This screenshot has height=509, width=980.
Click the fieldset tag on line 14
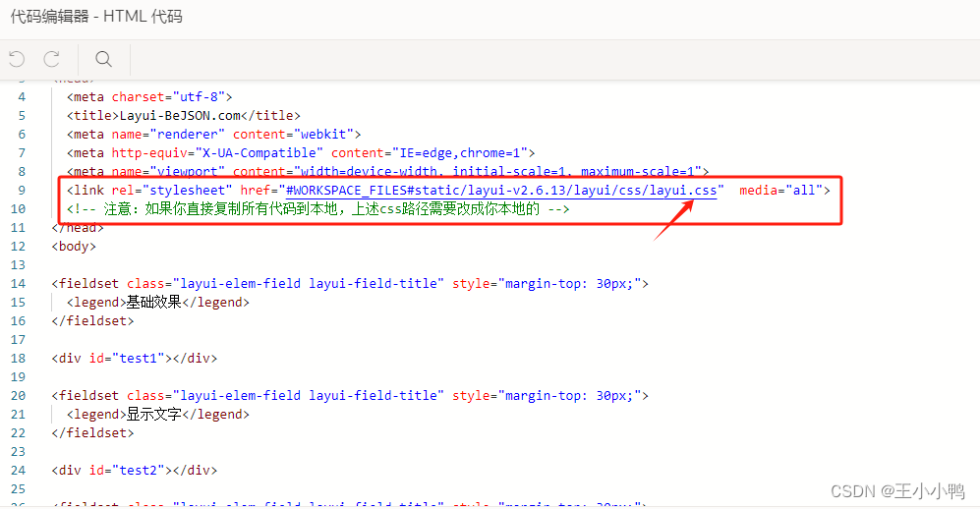[x=350, y=284]
